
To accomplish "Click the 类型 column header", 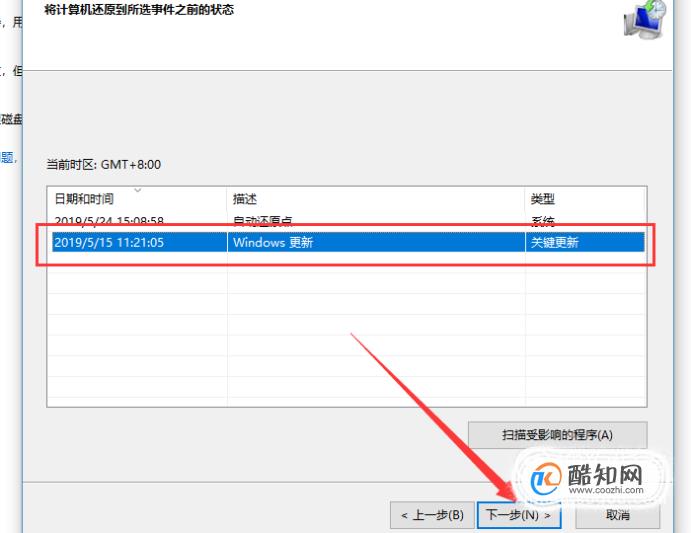I will click(x=585, y=199).
